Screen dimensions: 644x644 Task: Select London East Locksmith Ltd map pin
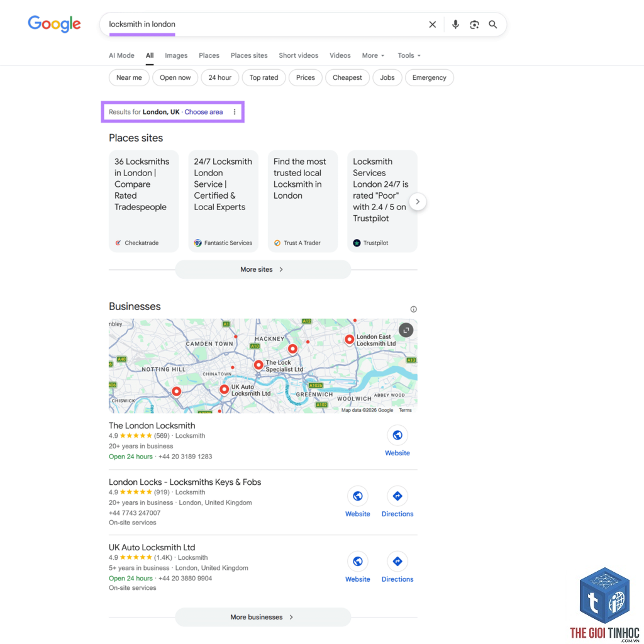tap(349, 340)
